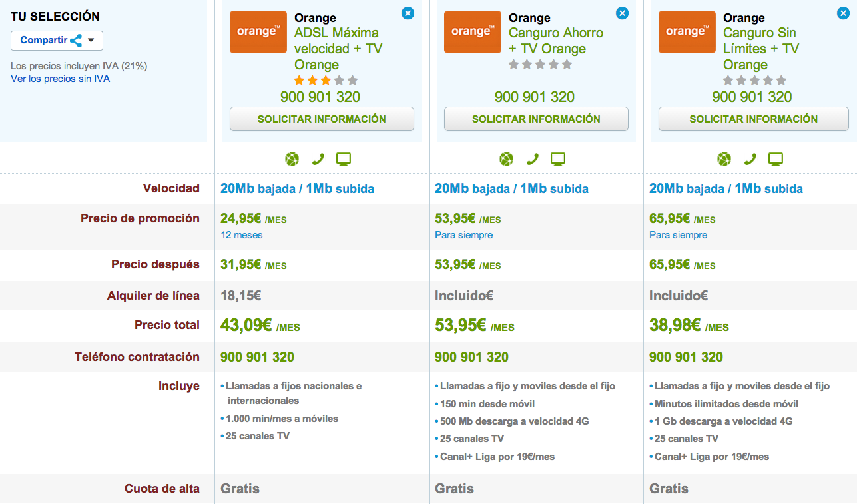Click star rating of Canguro Sin Límites
Screen dimensions: 859x504
[755, 81]
